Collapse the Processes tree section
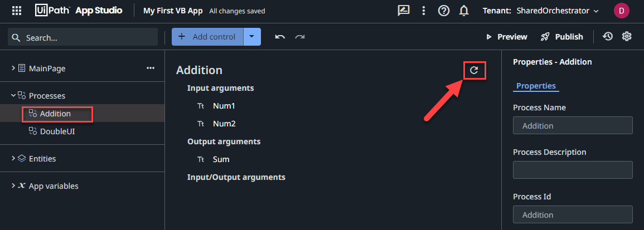This screenshot has height=230, width=644. [x=13, y=96]
